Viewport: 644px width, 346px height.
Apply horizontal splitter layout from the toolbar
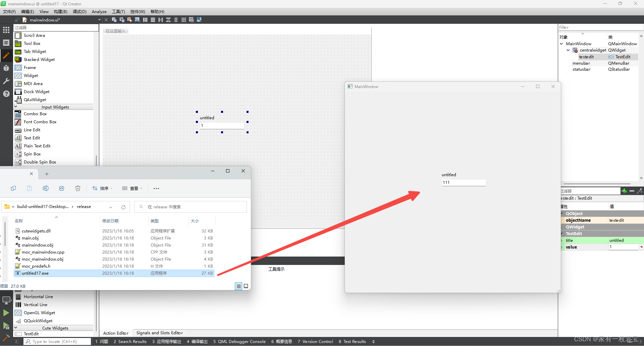click(x=161, y=20)
